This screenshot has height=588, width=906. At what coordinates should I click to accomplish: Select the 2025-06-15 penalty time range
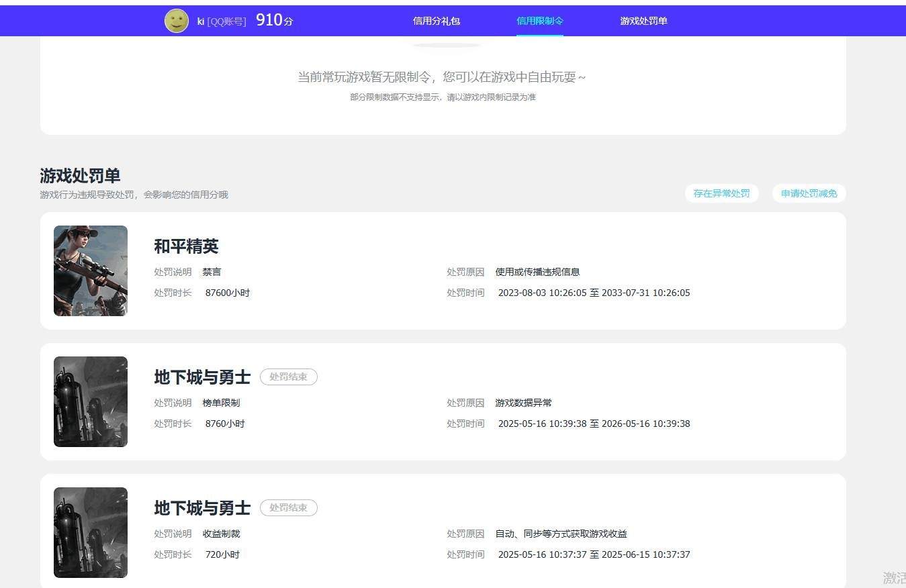[x=594, y=554]
